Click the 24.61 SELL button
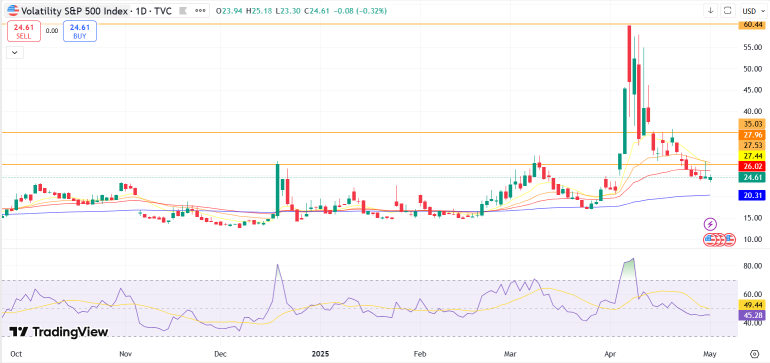Screen dimensions: 770x363 pos(23,30)
